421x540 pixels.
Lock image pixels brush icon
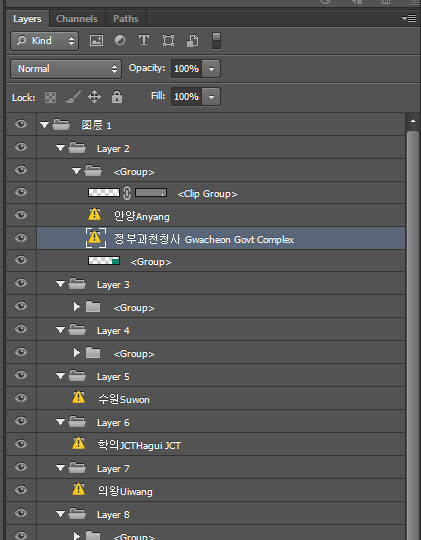coord(73,97)
